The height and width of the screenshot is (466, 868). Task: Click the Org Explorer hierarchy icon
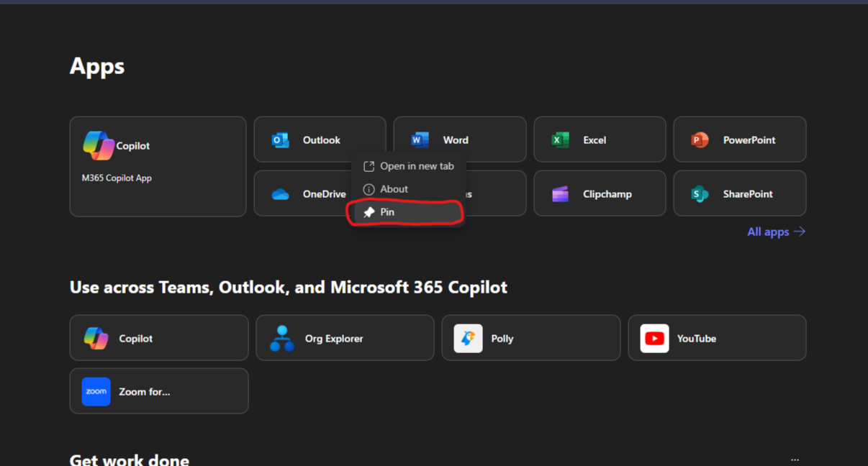pyautogui.click(x=282, y=338)
